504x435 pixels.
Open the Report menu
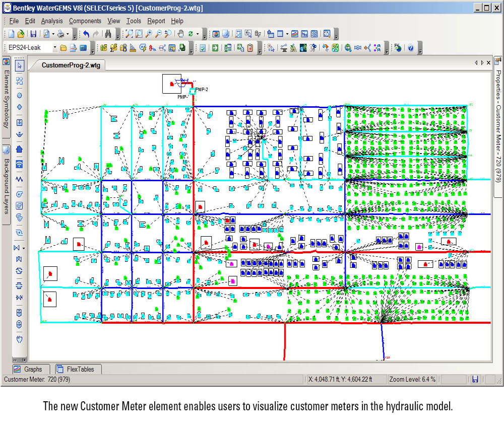pos(156,21)
